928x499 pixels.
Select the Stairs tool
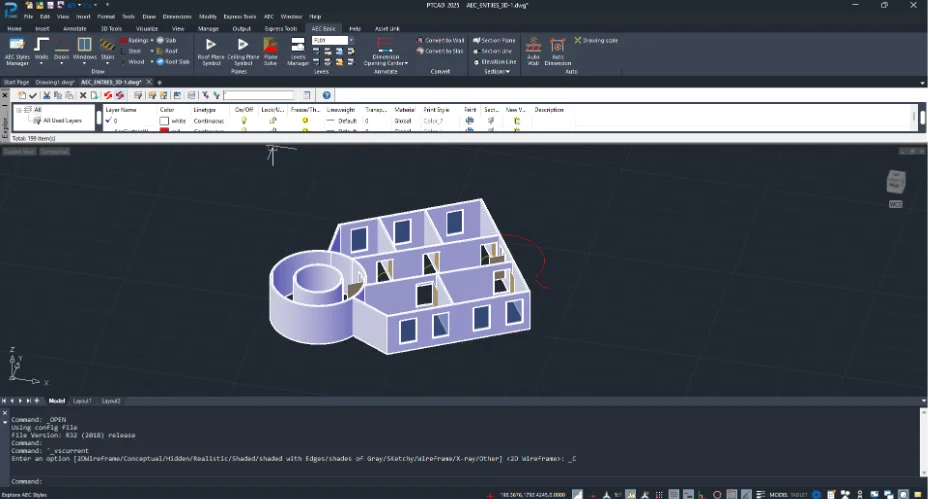107,47
